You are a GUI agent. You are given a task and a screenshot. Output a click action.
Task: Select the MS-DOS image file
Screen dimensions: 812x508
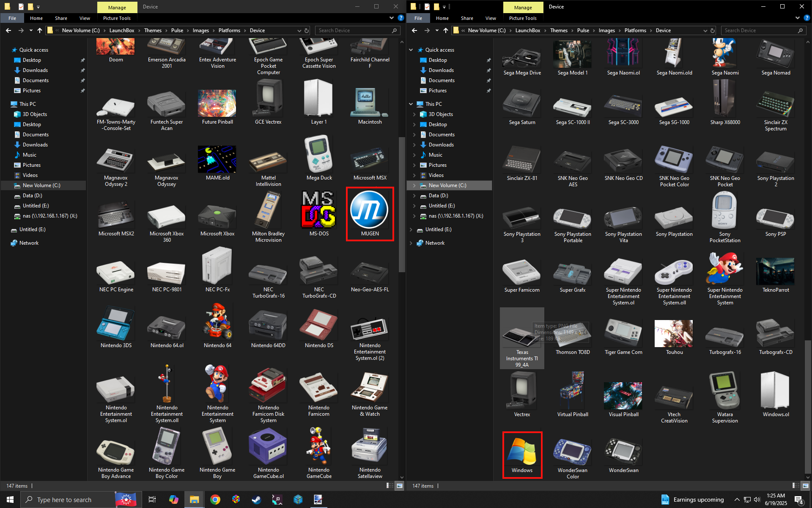point(319,214)
